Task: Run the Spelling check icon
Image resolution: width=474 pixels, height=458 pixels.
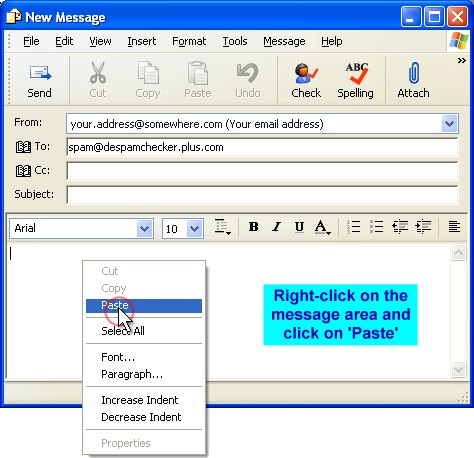Action: click(x=356, y=73)
